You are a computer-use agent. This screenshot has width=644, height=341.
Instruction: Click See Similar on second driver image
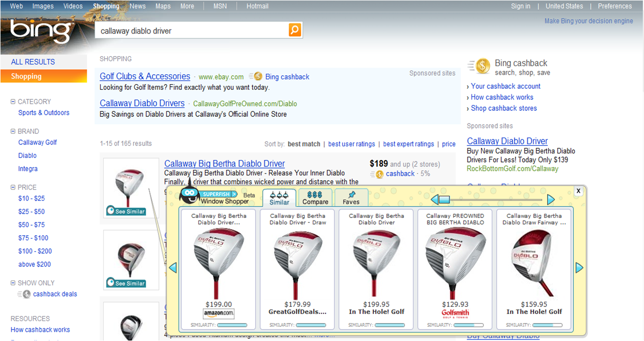[126, 283]
